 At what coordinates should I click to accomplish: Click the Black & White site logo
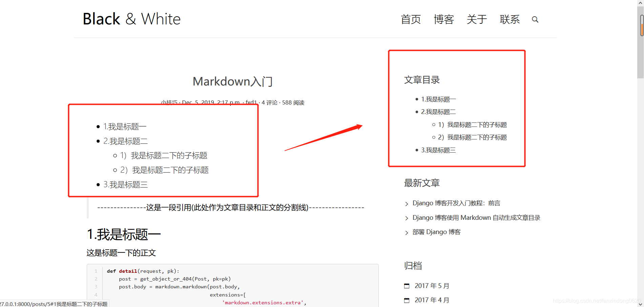point(132,19)
